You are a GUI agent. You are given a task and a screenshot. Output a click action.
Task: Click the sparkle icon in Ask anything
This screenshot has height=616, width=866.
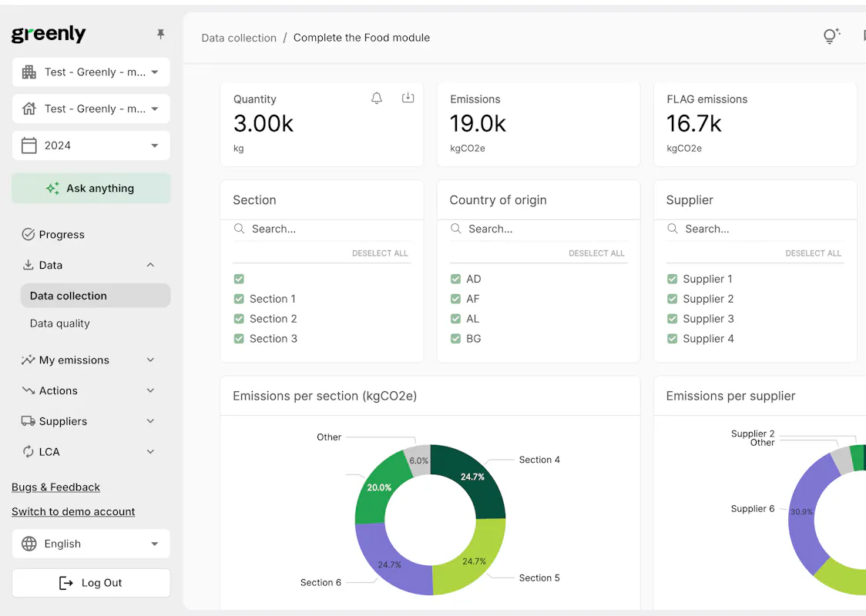pyautogui.click(x=52, y=188)
